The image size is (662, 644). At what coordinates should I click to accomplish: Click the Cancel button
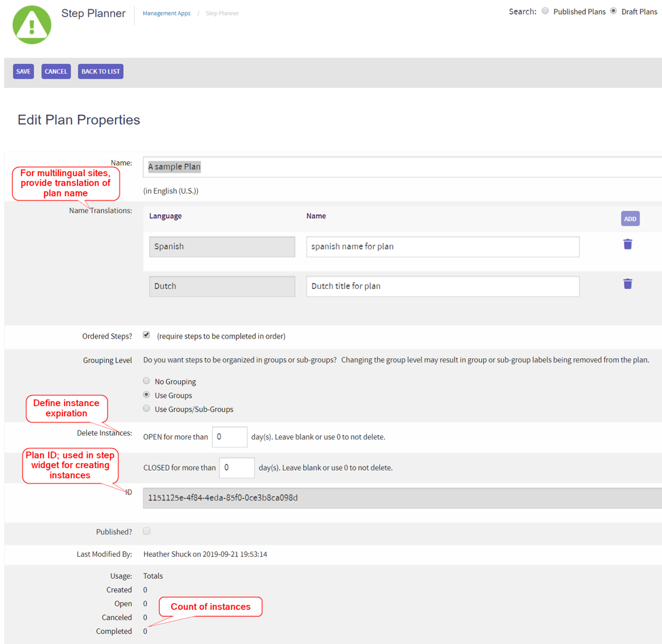pyautogui.click(x=56, y=71)
